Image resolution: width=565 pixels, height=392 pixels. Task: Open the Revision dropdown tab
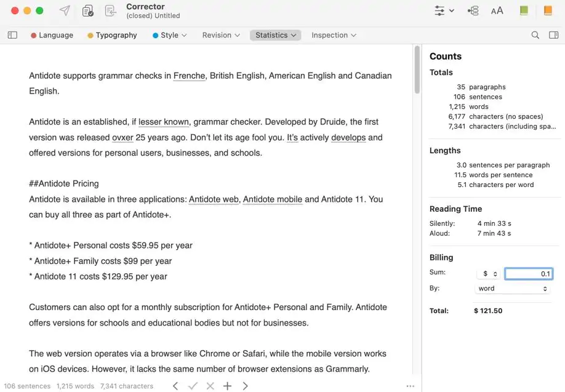click(x=221, y=35)
